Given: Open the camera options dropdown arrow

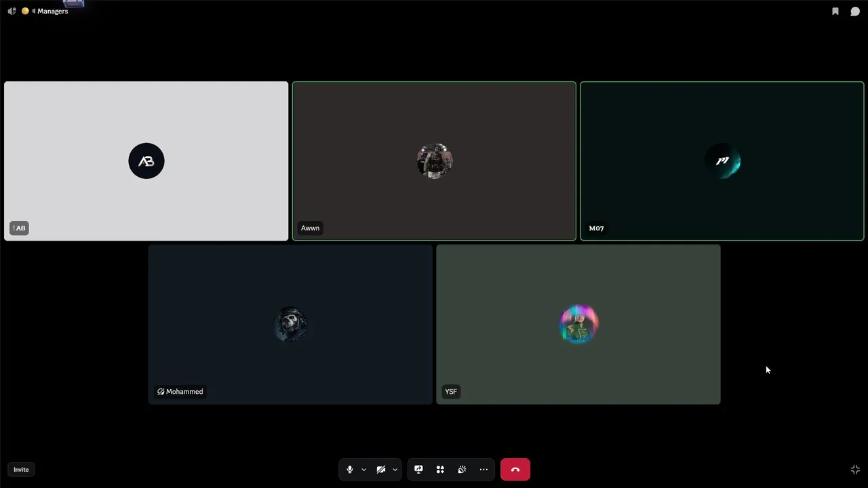Looking at the screenshot, I should click(395, 470).
